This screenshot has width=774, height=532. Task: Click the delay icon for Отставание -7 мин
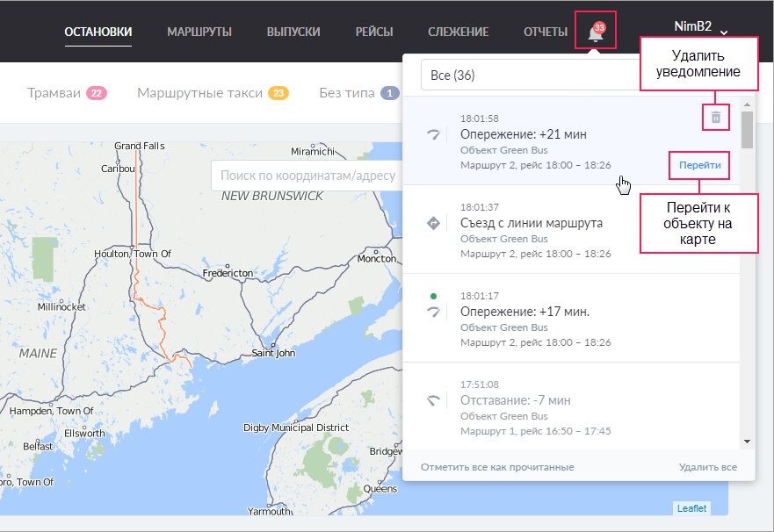click(x=433, y=400)
